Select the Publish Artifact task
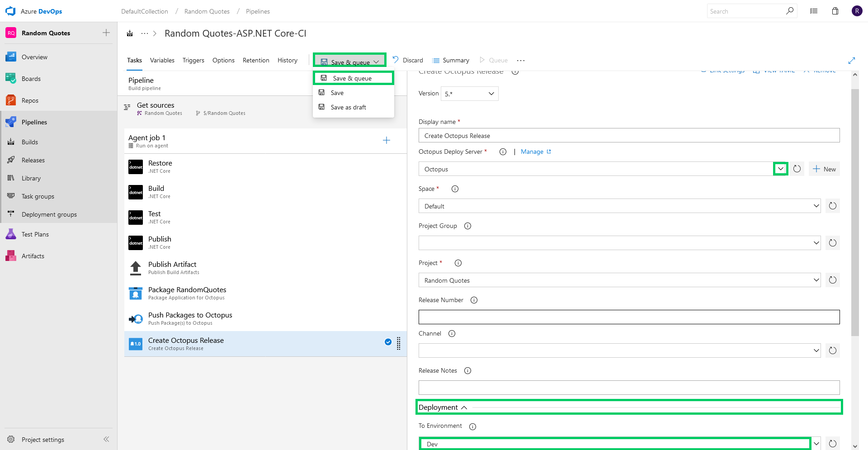 click(265, 268)
